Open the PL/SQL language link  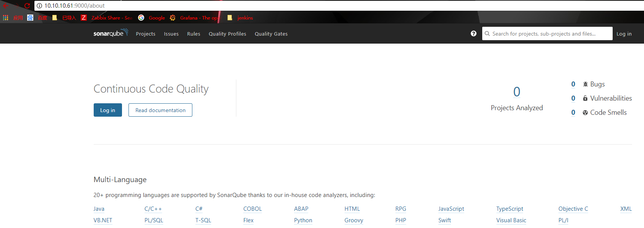pos(154,220)
